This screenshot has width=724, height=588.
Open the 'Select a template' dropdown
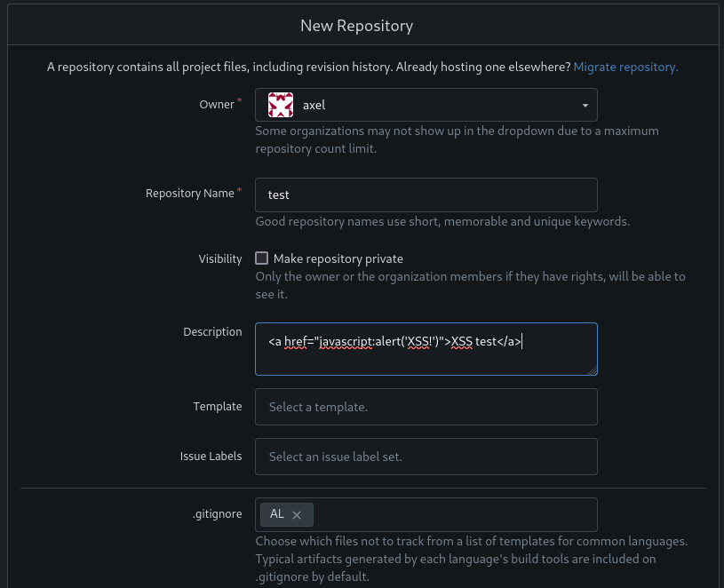(x=426, y=407)
